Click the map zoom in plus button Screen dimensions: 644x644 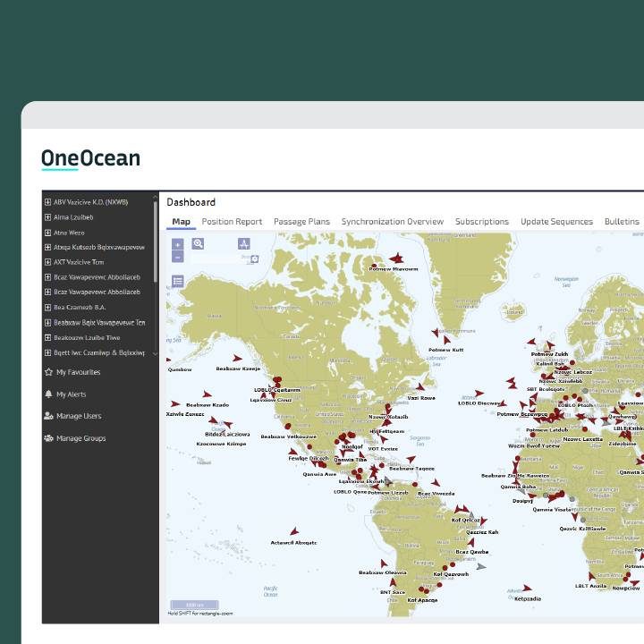177,244
